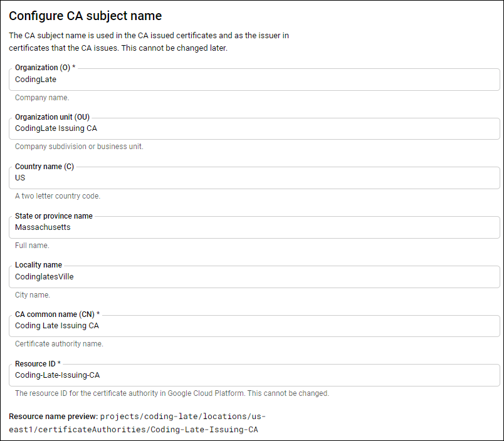Click the CA subject name description paragraph
Image resolution: width=504 pixels, height=441 pixels.
pyautogui.click(x=149, y=41)
